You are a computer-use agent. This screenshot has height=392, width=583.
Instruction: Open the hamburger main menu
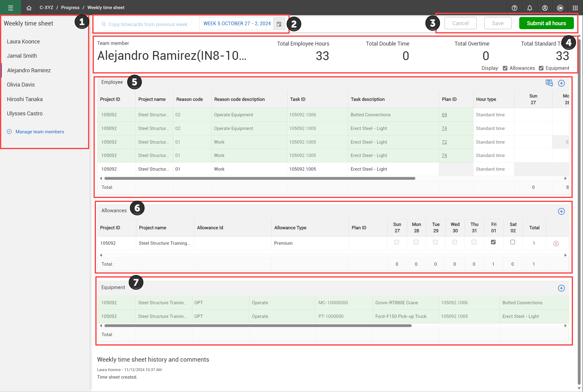coord(11,8)
